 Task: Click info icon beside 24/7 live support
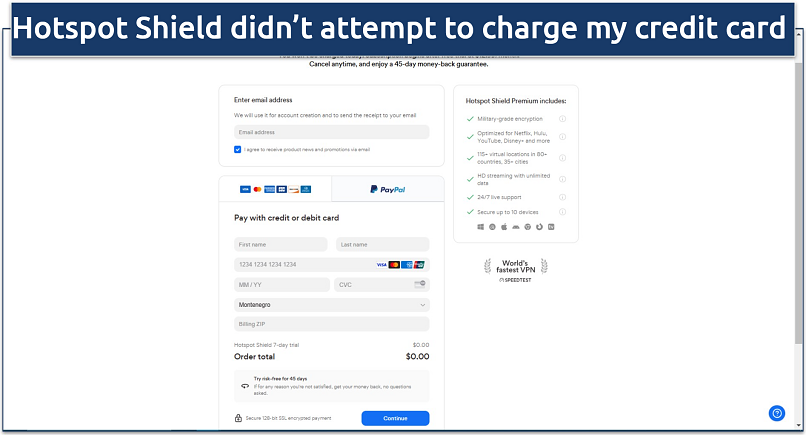[563, 197]
